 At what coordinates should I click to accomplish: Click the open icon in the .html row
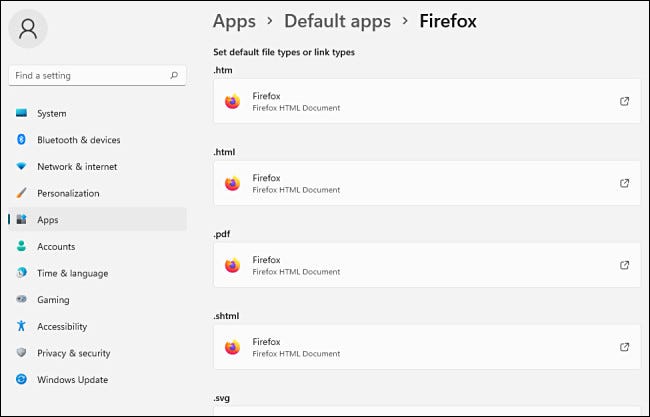625,183
